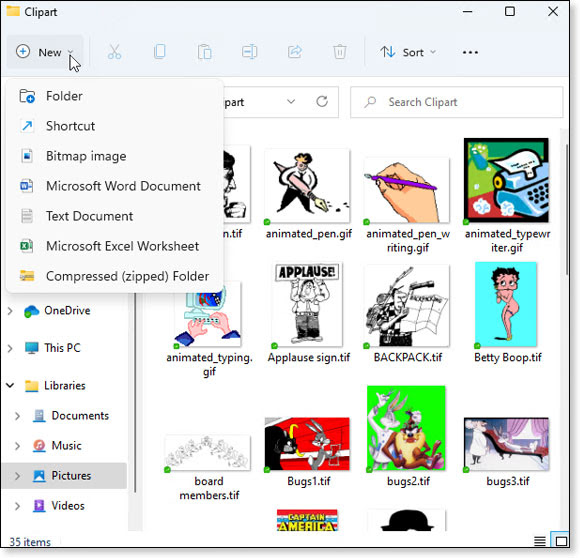The image size is (580, 558).
Task: Click the Copy icon in toolbar
Action: tap(159, 52)
